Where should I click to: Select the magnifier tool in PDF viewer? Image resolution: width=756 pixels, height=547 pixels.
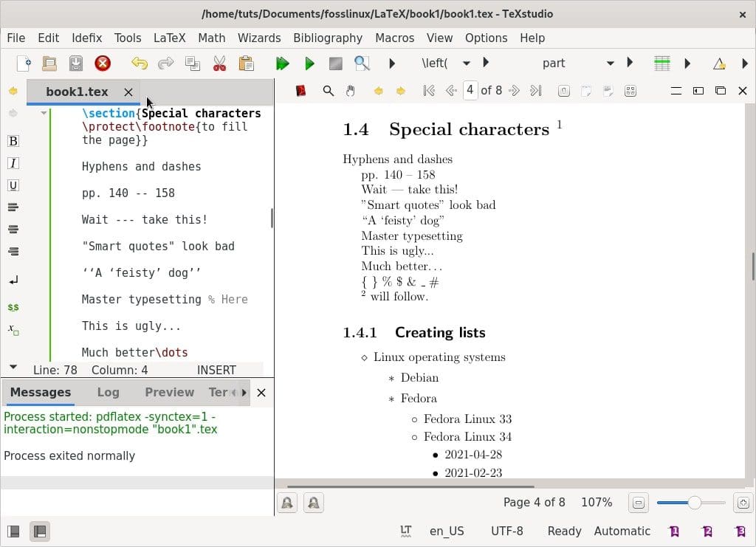click(x=329, y=91)
